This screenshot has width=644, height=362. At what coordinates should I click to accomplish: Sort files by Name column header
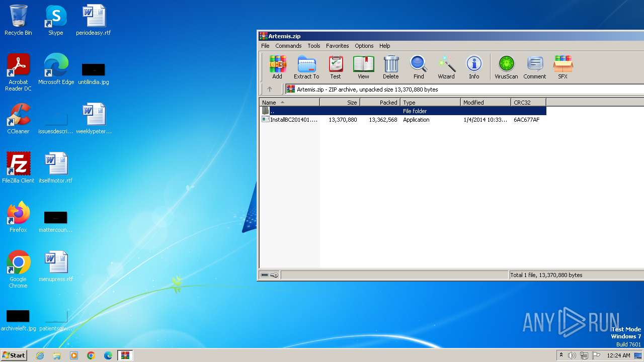pos(289,103)
